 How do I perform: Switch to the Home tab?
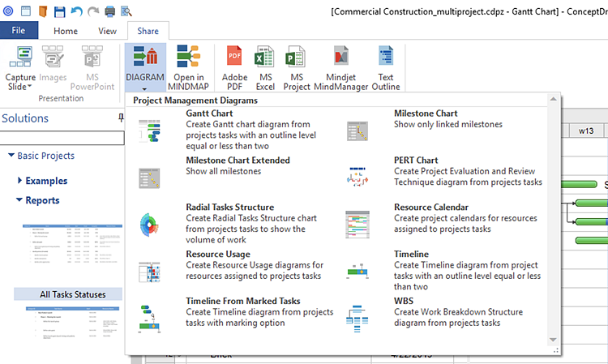tap(66, 31)
